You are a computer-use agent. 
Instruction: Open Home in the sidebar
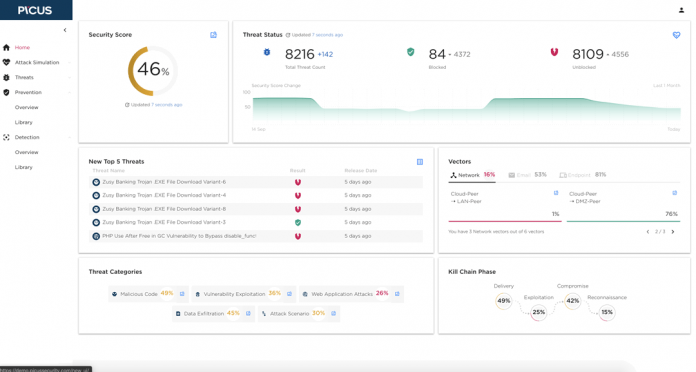pyautogui.click(x=22, y=47)
